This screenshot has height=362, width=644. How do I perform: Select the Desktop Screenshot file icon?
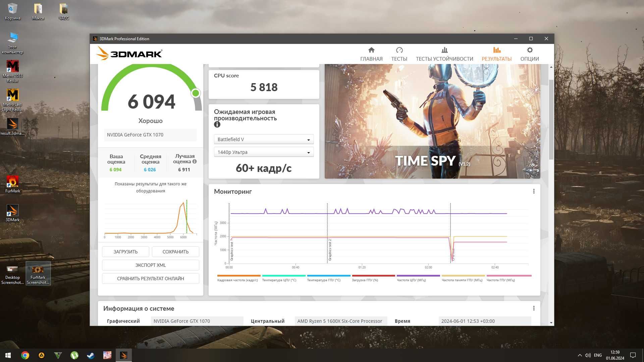click(x=12, y=275)
